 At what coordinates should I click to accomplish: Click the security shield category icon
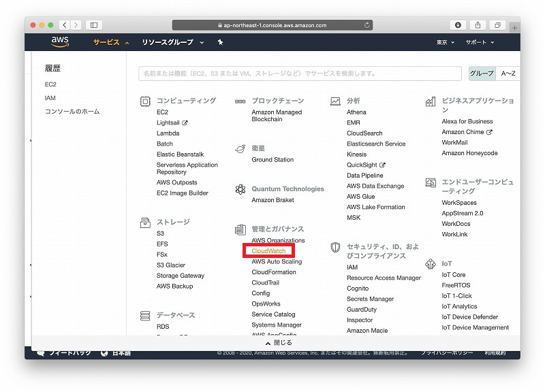point(335,248)
